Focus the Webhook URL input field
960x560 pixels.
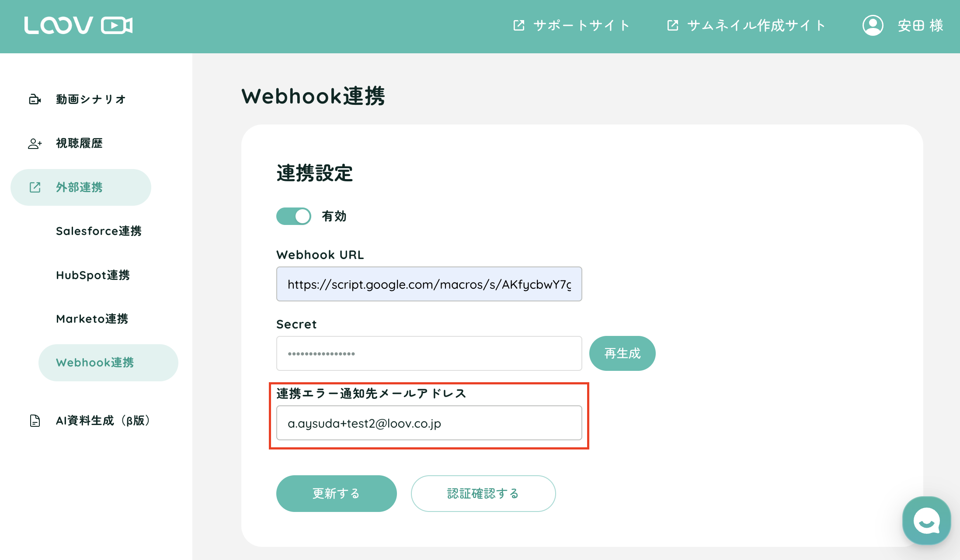pyautogui.click(x=429, y=284)
